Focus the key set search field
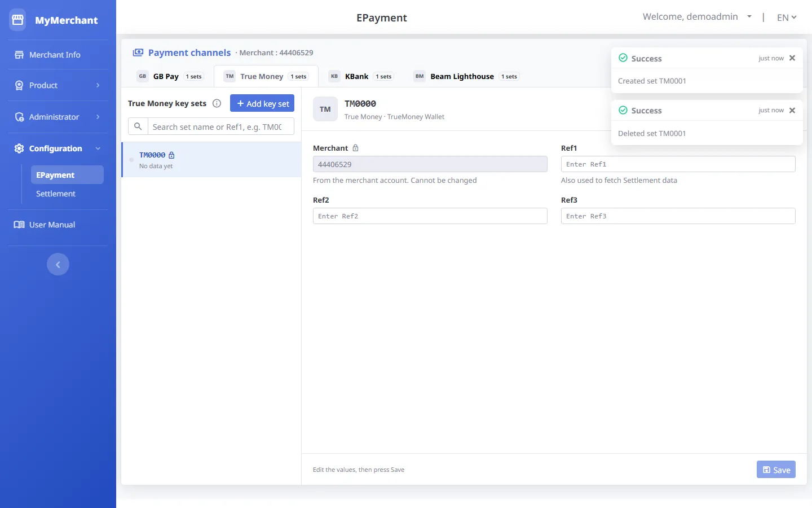 221,126
